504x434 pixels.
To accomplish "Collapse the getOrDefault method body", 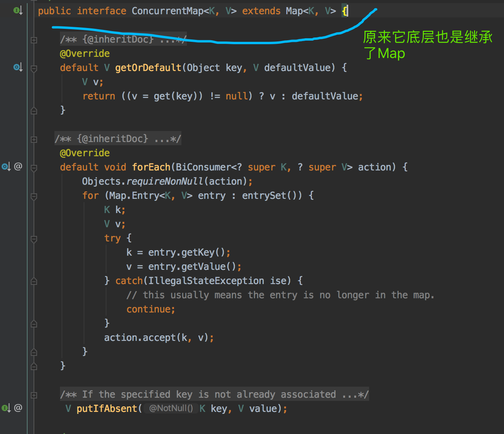I will pyautogui.click(x=34, y=68).
